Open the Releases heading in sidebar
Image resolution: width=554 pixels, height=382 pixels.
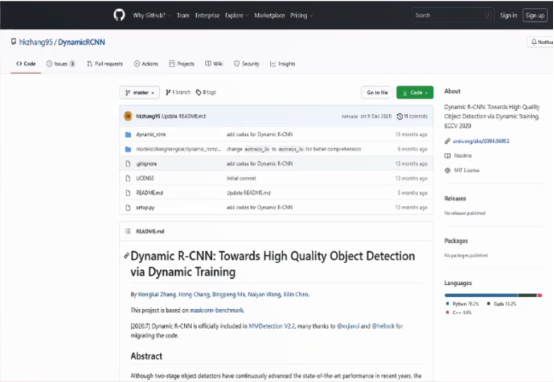click(455, 198)
